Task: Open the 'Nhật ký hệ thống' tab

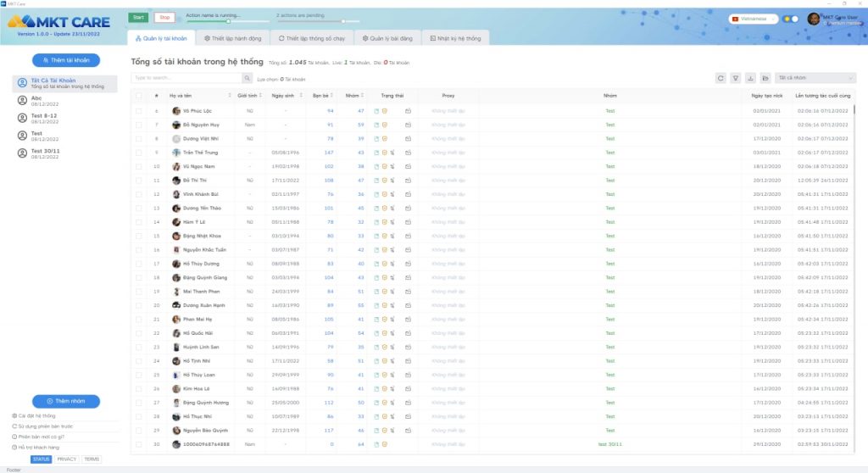Action: tap(455, 38)
